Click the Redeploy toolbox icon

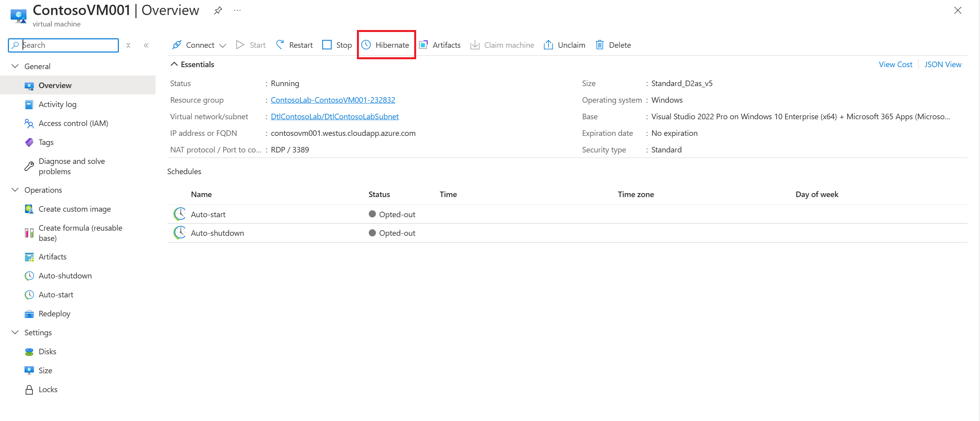coord(29,314)
